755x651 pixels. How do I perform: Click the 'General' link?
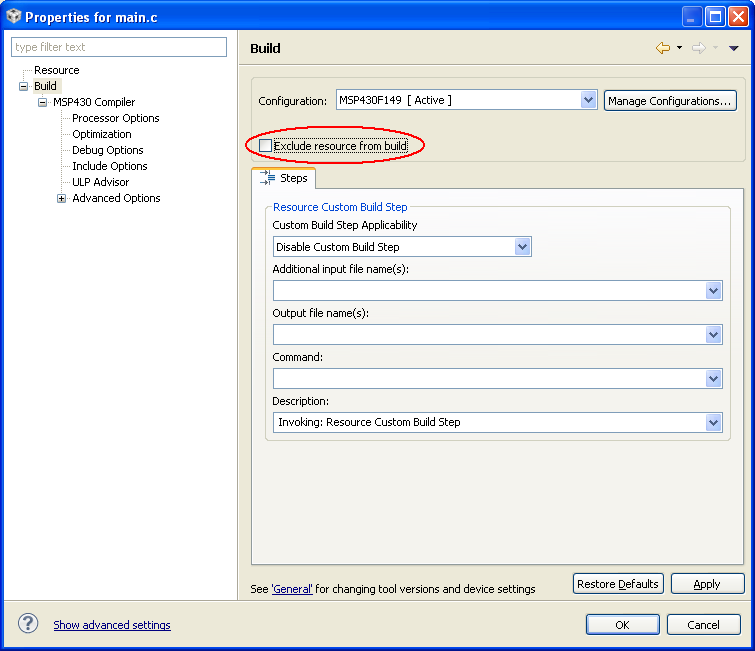[x=292, y=589]
